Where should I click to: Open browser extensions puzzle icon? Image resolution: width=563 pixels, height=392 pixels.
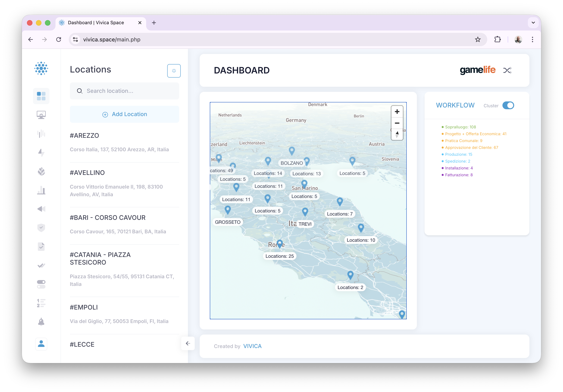497,39
